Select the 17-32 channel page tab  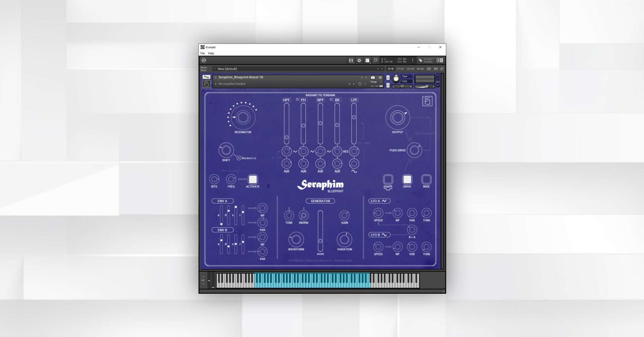400,69
